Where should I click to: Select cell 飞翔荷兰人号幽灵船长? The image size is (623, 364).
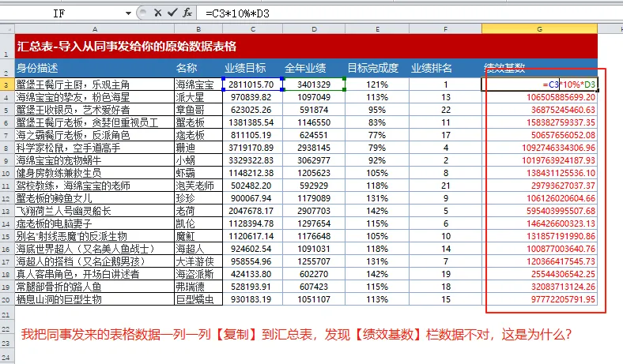click(95, 211)
